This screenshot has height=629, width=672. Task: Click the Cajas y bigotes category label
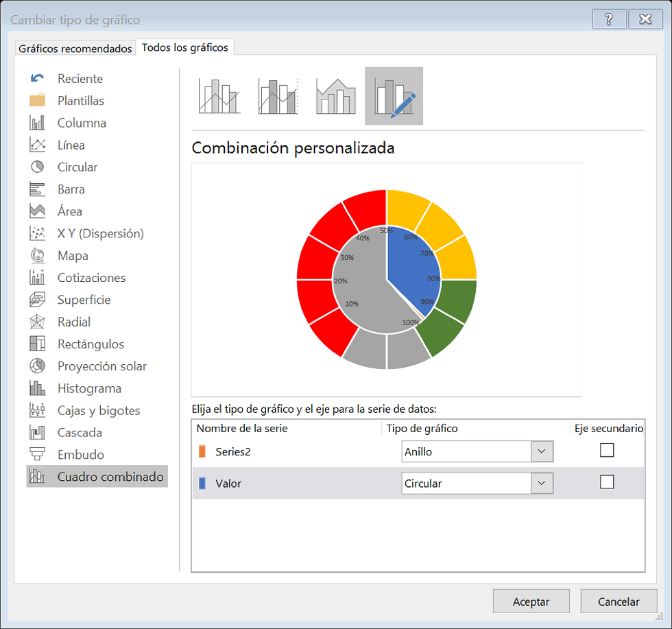(x=99, y=410)
